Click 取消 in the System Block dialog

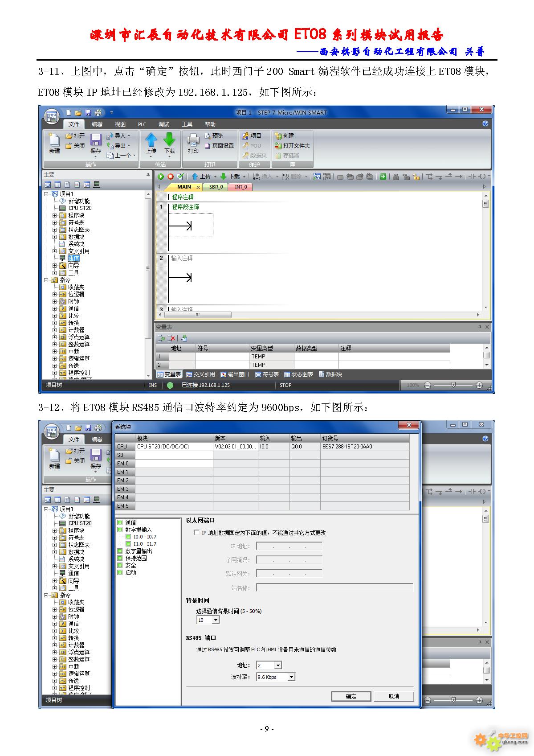(394, 696)
